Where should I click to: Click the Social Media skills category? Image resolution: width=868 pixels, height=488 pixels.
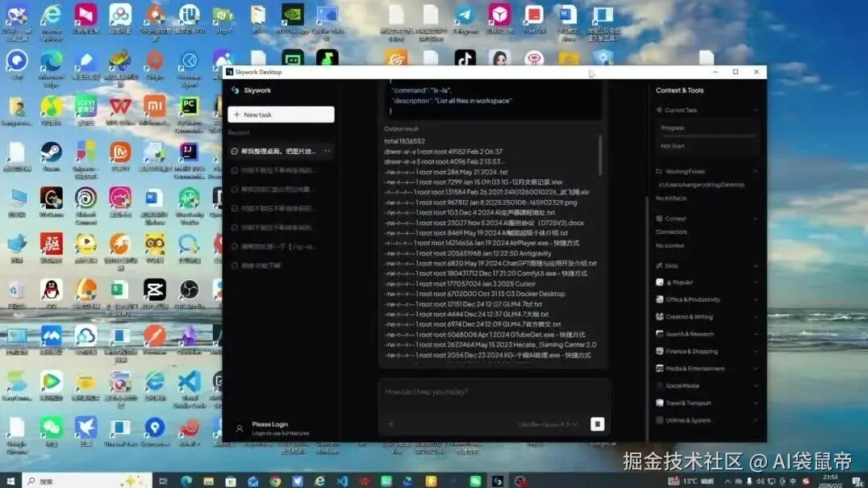coord(706,386)
